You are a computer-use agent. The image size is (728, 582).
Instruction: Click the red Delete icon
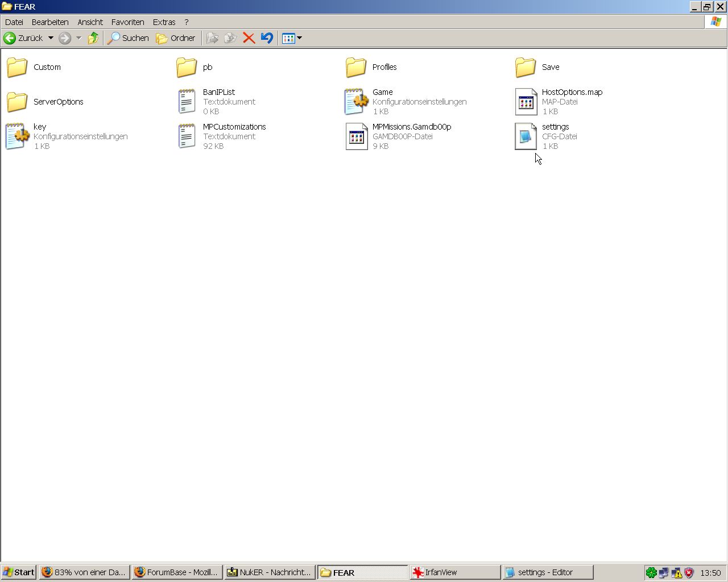(249, 38)
